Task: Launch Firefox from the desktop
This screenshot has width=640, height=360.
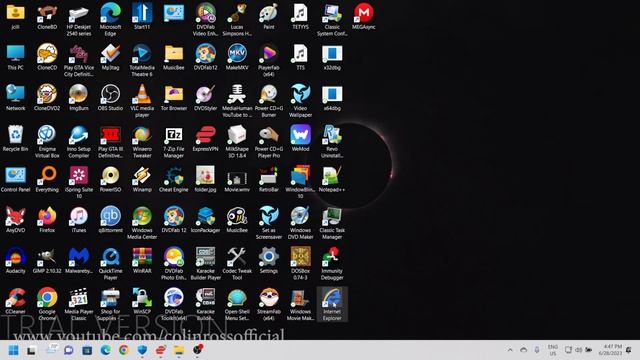Action: [x=47, y=220]
